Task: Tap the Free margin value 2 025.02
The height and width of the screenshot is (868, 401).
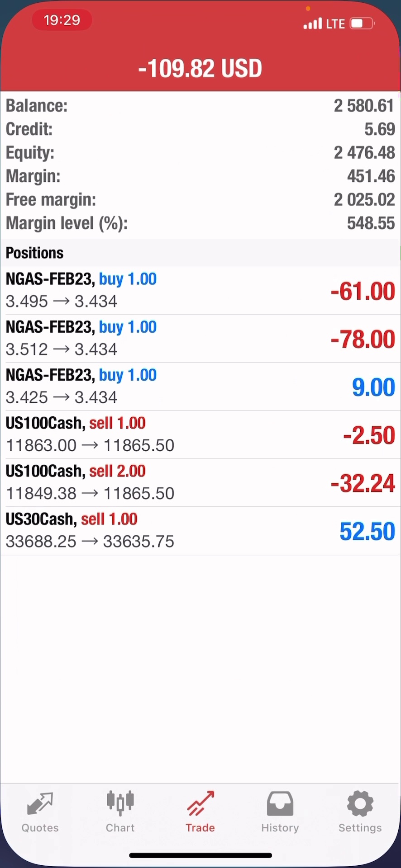Action: tap(364, 200)
